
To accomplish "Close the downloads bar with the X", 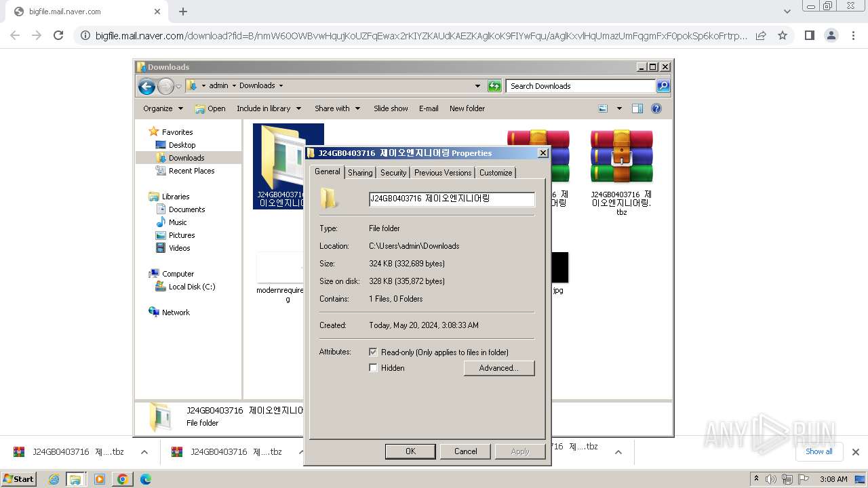I will 855,451.
